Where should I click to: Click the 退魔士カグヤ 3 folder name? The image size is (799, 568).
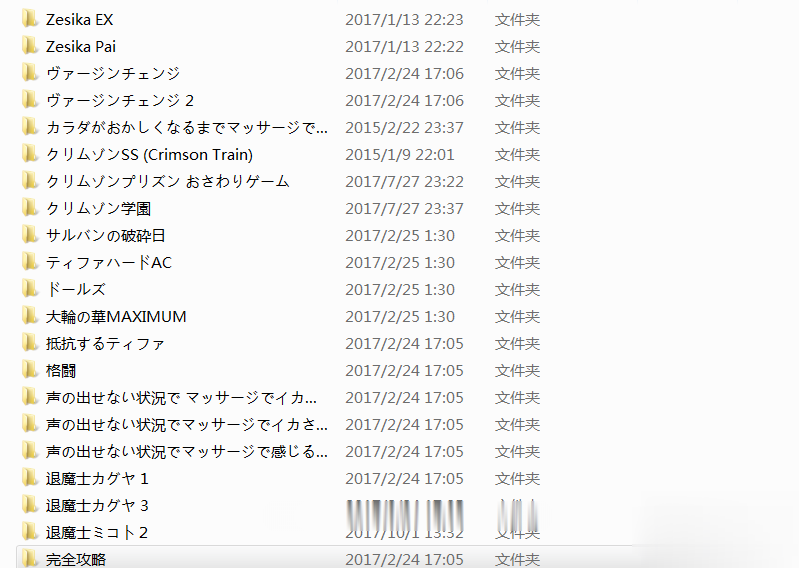[97, 505]
